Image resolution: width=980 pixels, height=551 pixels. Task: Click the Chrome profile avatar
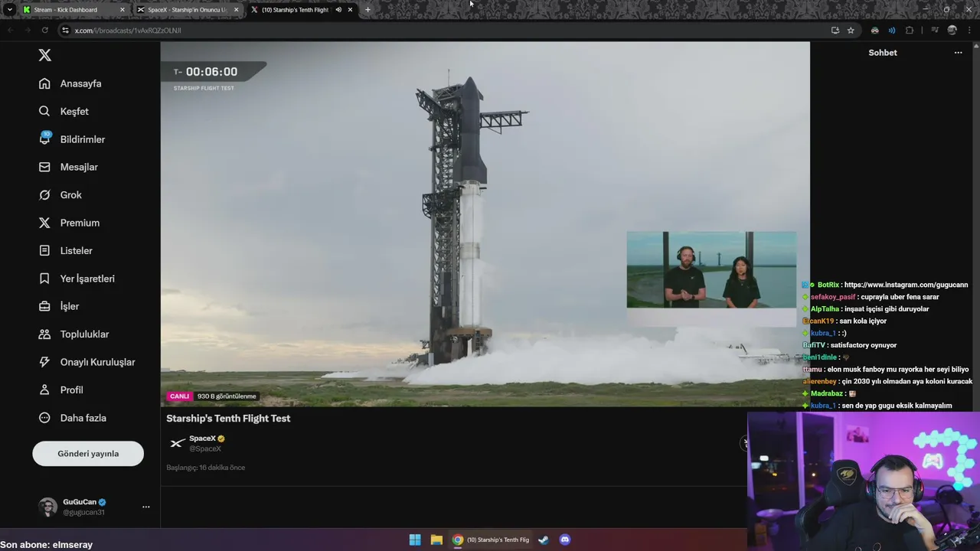[952, 31]
